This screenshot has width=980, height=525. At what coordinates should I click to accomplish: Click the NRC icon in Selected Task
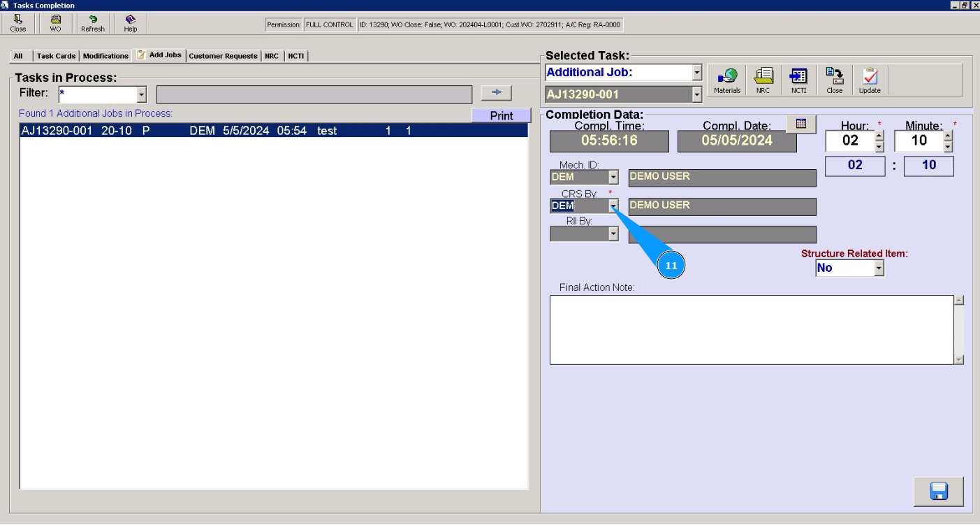tap(763, 80)
